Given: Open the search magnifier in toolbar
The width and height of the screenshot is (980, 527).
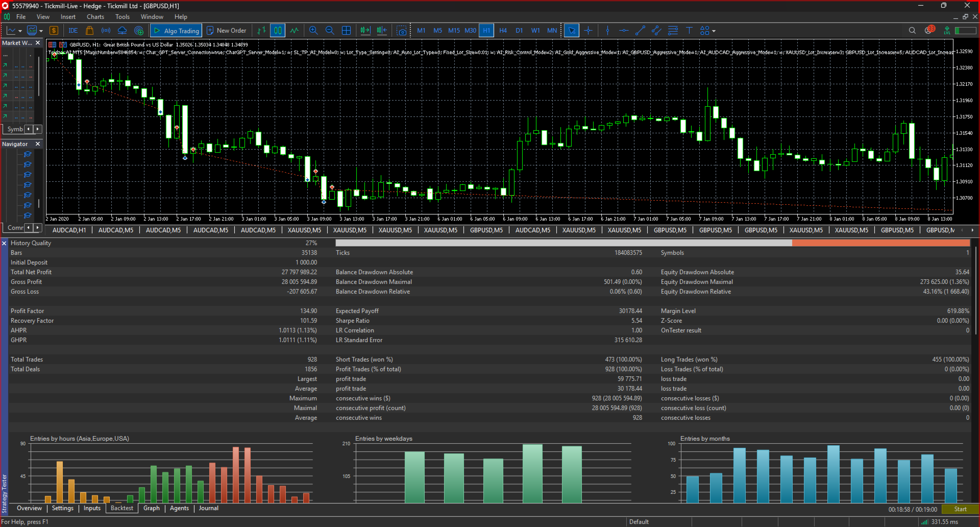Looking at the screenshot, I should coord(912,31).
